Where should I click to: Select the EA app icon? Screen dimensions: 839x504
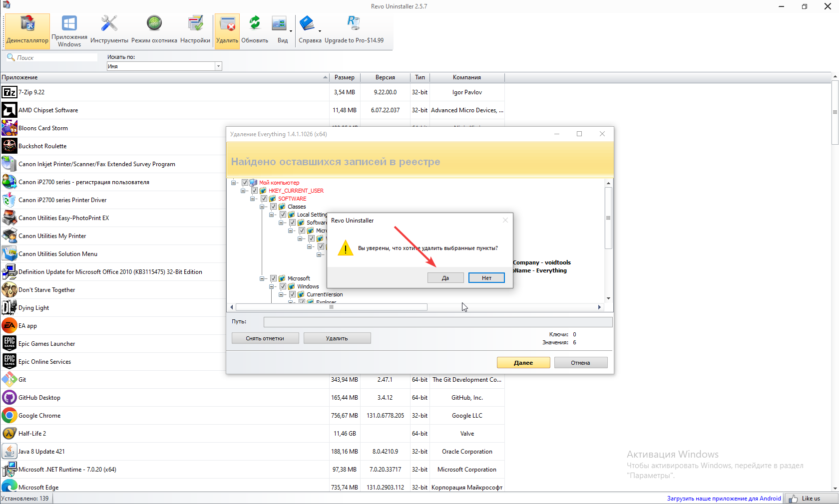point(9,326)
